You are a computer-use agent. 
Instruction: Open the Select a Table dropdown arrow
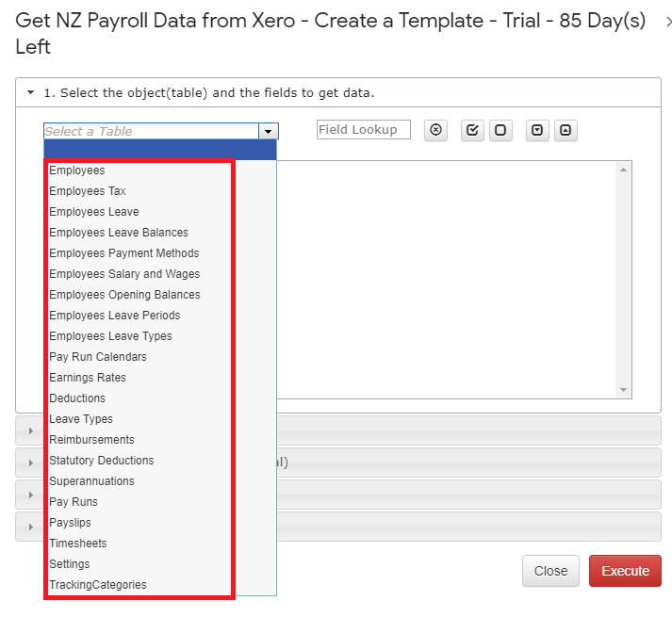point(269,131)
